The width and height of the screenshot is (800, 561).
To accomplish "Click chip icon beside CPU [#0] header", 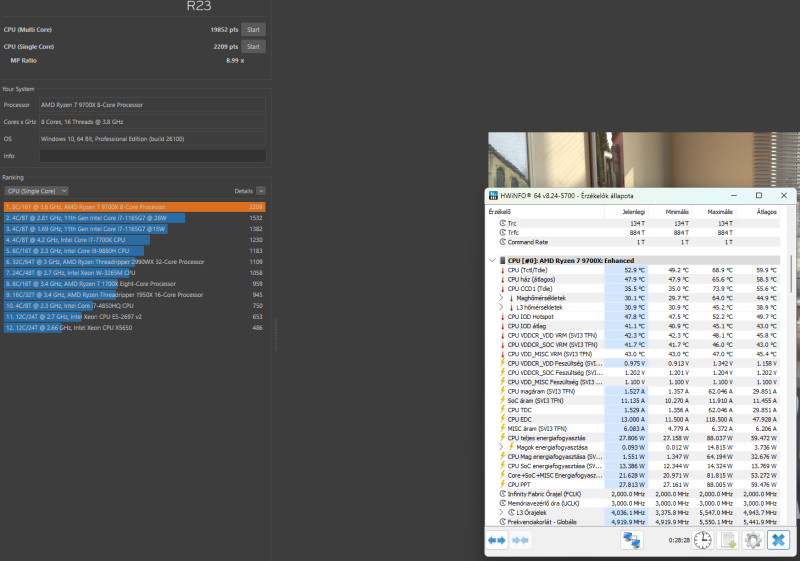I will [503, 261].
